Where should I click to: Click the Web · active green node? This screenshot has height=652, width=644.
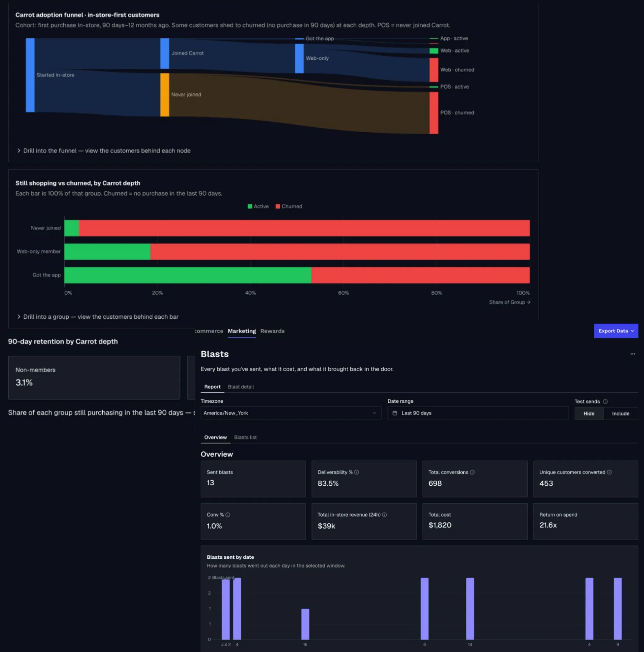[x=434, y=51]
